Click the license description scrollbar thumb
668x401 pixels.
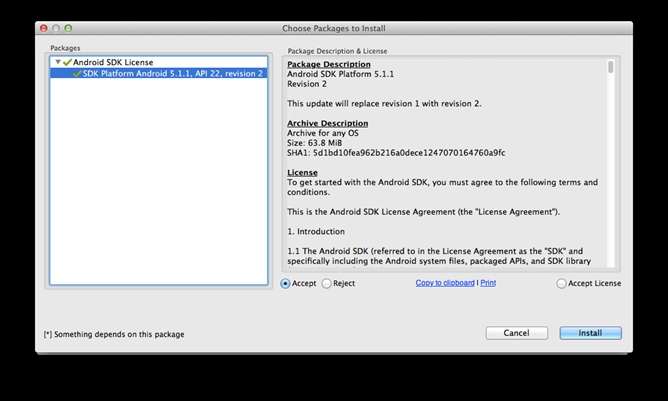(x=611, y=67)
